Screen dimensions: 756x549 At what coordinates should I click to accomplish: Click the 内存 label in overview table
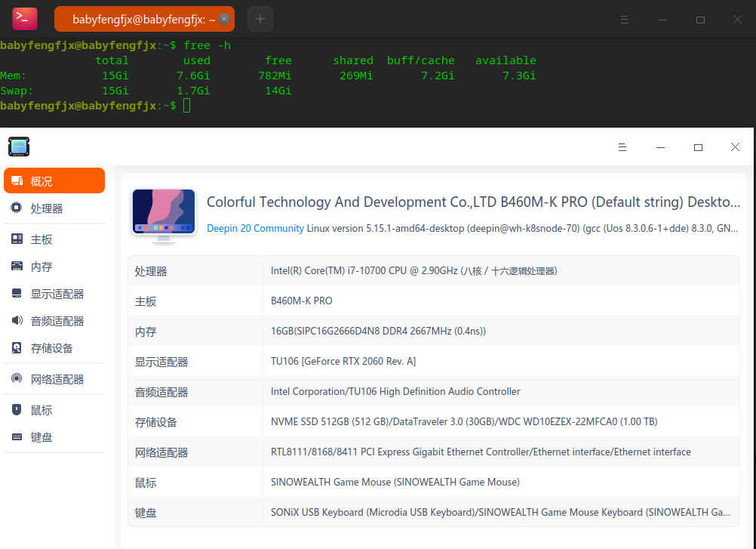(146, 332)
